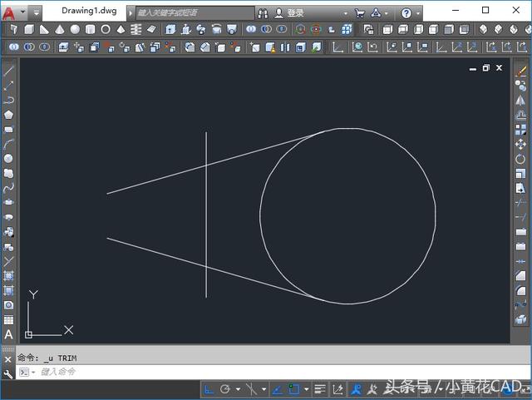Select the Rotate tool in modify toolbar
Screen dimensions: 532x400
point(521,159)
